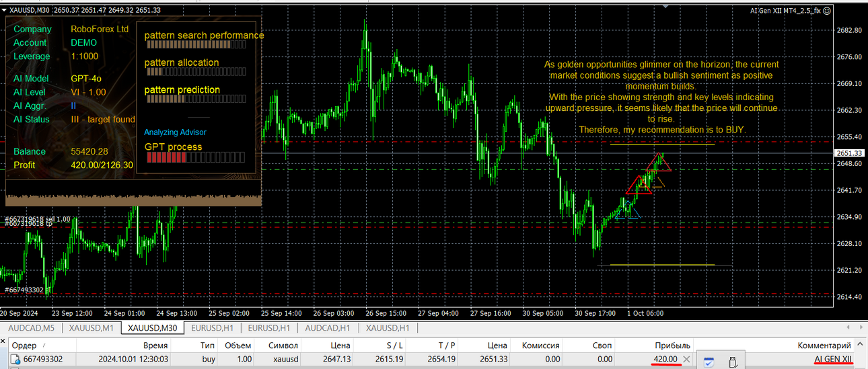Viewport: 868px width, 369px height.
Task: Click the III - target found status
Action: 103,119
